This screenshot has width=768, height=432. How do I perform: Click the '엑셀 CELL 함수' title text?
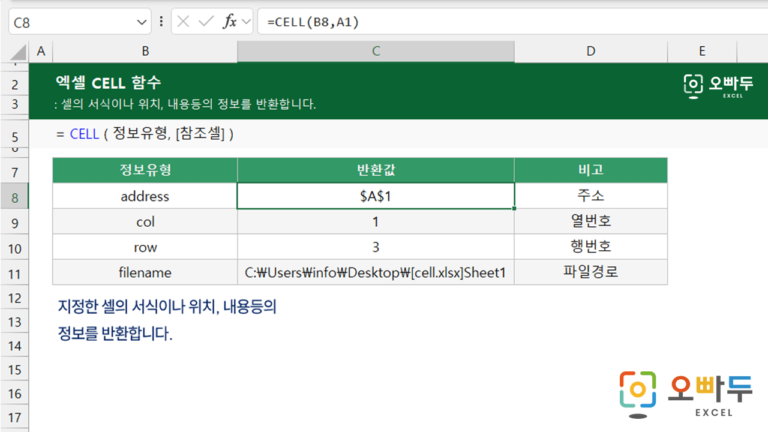(x=108, y=82)
